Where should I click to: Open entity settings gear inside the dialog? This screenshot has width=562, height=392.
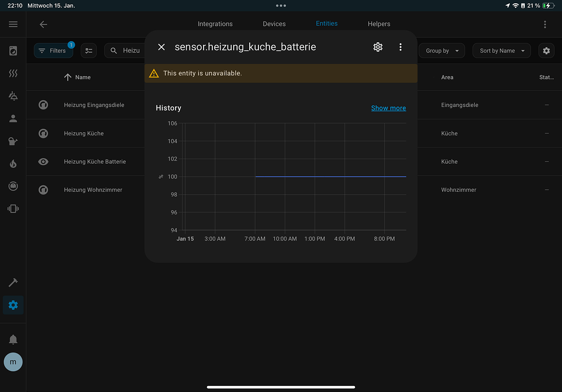click(378, 47)
